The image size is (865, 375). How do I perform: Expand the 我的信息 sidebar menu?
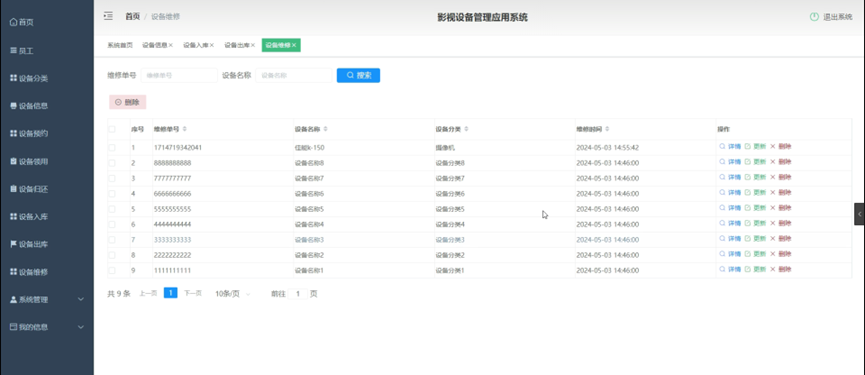(x=47, y=327)
